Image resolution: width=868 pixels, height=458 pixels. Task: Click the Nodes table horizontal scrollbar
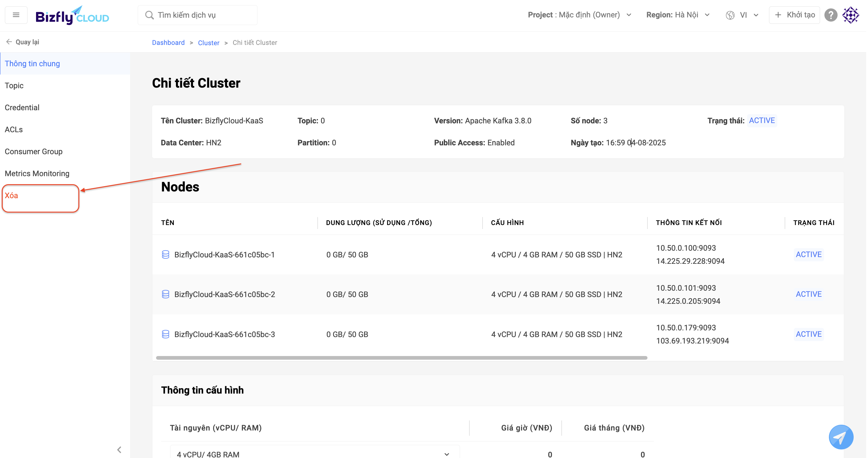pyautogui.click(x=401, y=358)
